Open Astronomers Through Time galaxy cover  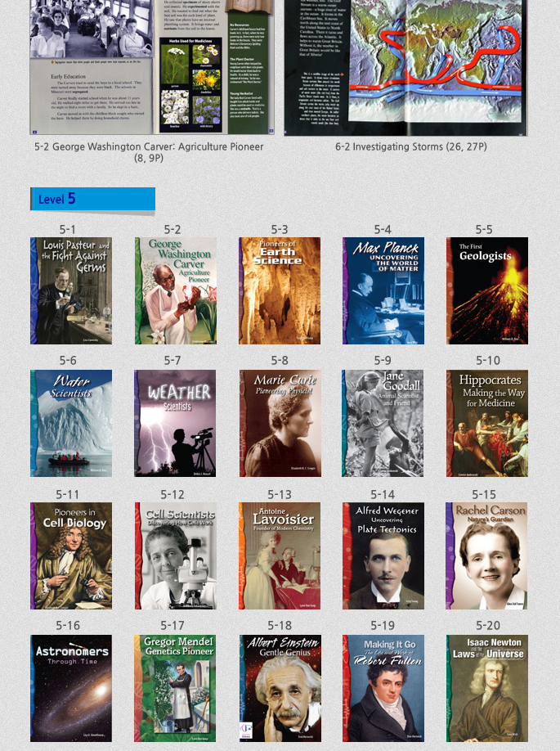[x=71, y=688]
